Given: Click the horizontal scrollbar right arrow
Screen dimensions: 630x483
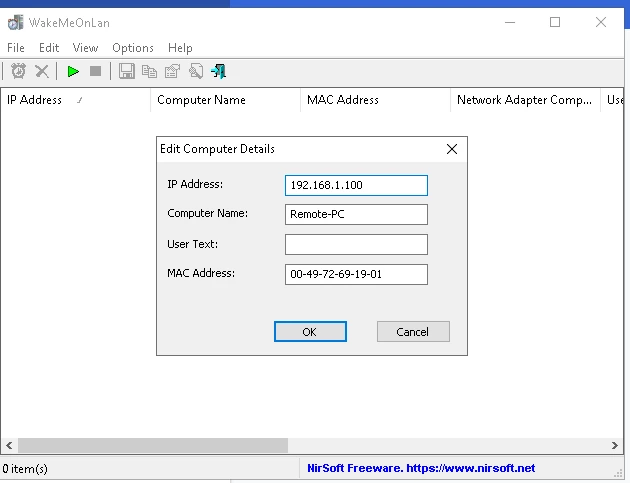Looking at the screenshot, I should [615, 445].
